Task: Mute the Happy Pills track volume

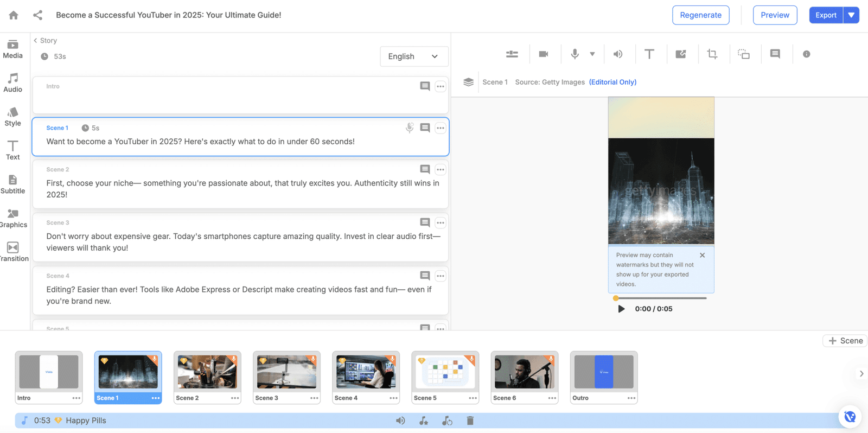Action: [400, 421]
